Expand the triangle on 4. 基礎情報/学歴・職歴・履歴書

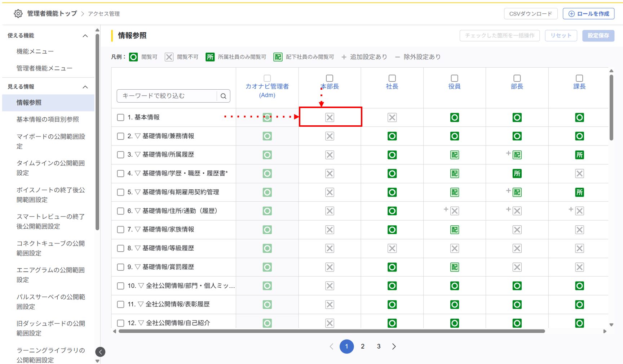138,174
